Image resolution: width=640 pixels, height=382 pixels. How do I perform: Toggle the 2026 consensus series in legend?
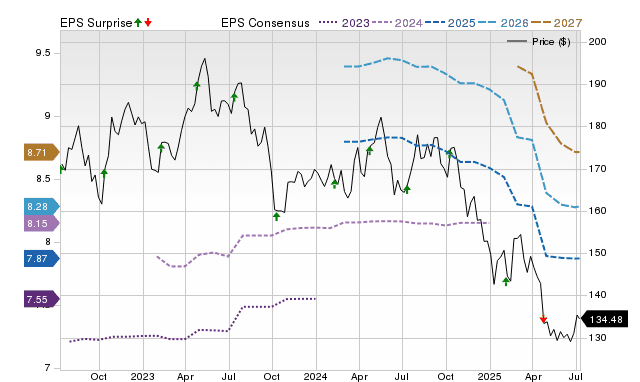point(503,23)
